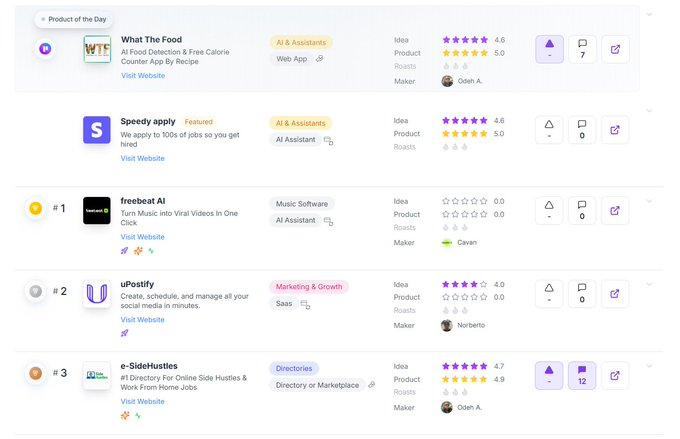
Task: Select Marketing & Growth tag
Action: (x=309, y=287)
